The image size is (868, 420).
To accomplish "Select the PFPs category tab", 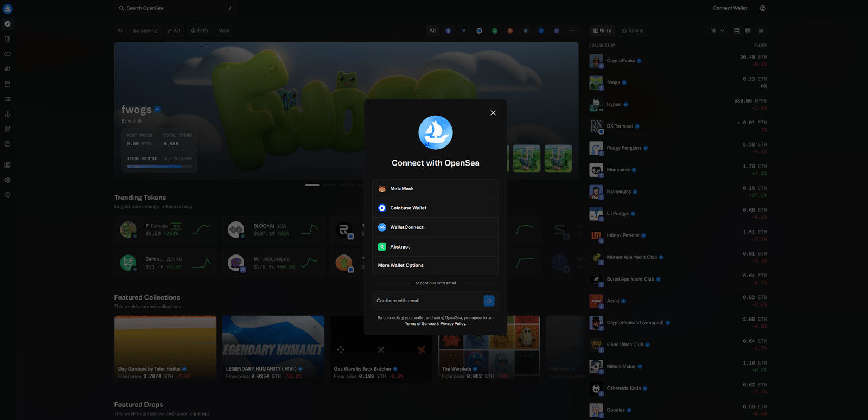I will point(200,31).
